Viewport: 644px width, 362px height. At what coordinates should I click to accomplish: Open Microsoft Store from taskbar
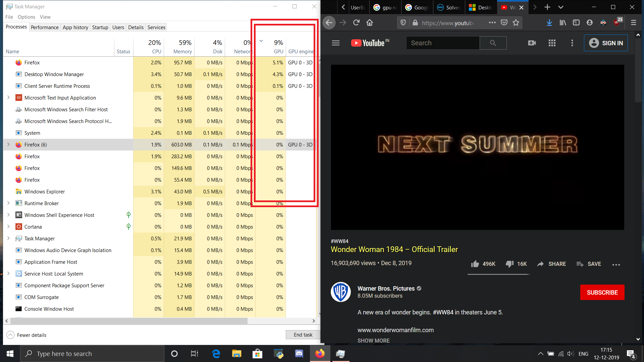point(257,354)
